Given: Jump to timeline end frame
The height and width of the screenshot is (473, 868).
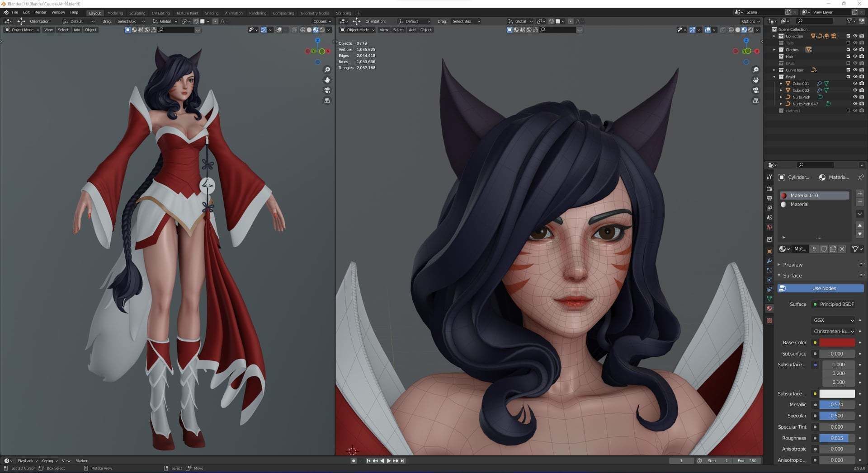Looking at the screenshot, I should [x=403, y=461].
